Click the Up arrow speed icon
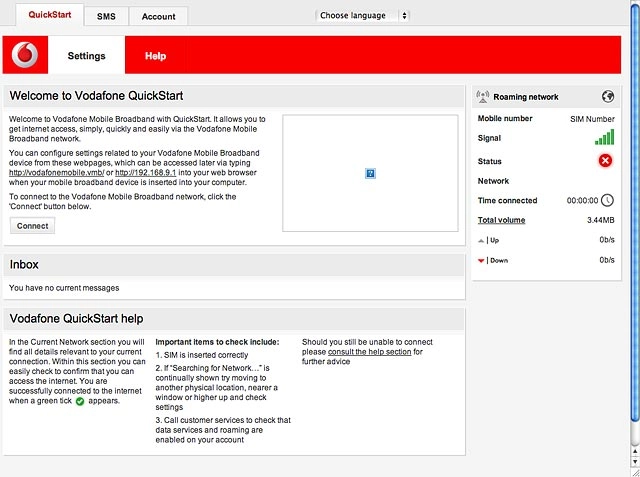 click(481, 241)
